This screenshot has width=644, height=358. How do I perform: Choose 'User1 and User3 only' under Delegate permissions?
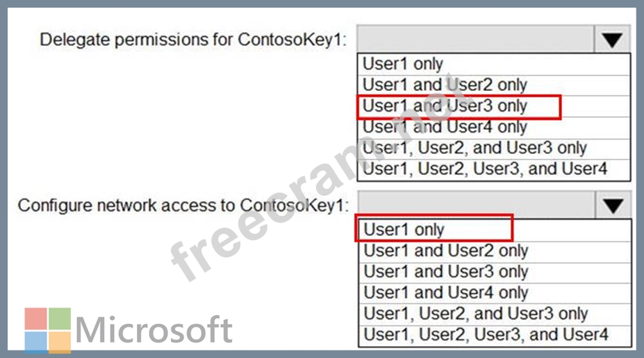coord(445,106)
